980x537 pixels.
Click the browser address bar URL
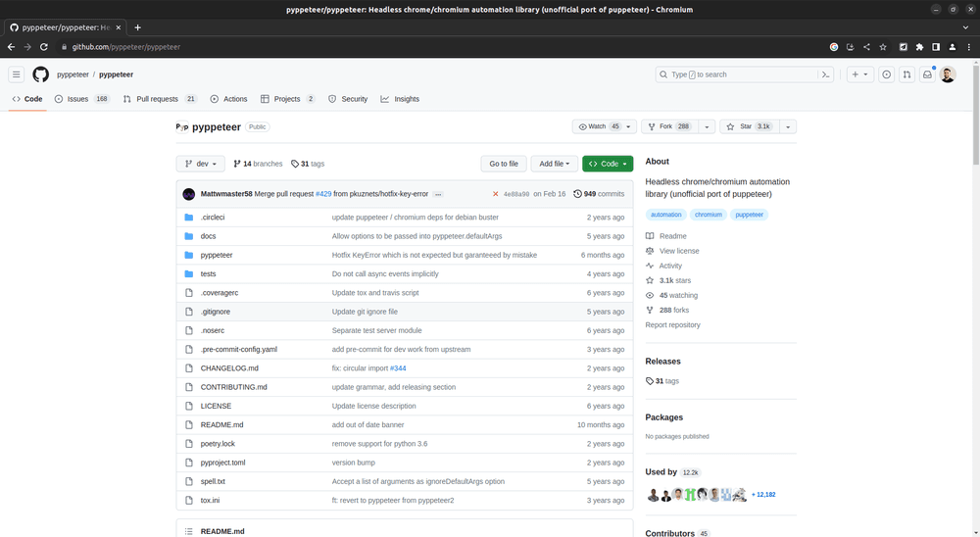coord(126,47)
